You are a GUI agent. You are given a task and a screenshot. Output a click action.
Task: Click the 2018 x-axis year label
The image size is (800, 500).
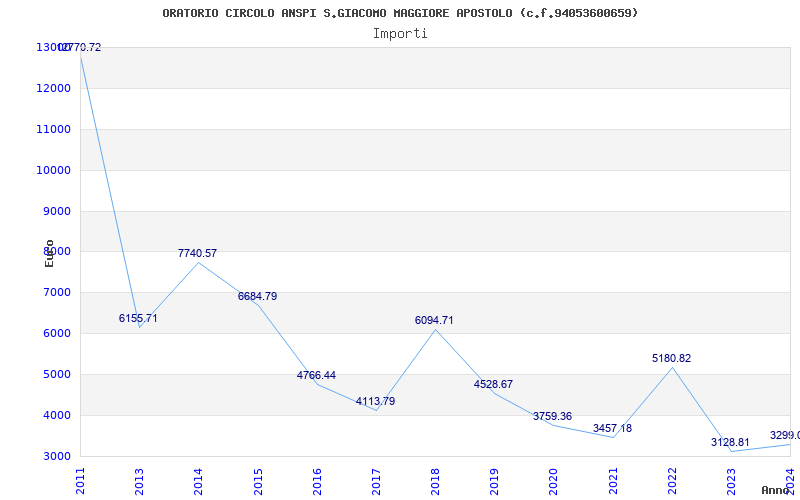(x=435, y=482)
